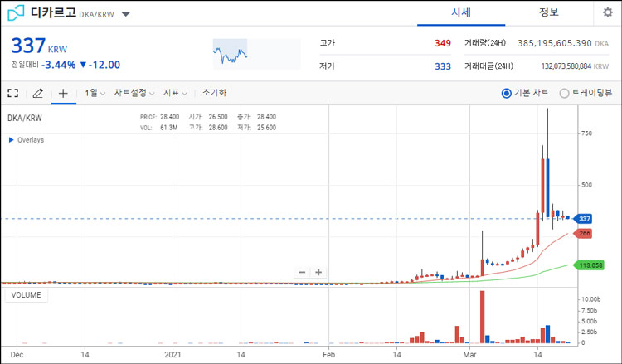This screenshot has height=364, width=622.
Task: Click the 24H volume 385,195,605.390 value
Action: click(555, 43)
